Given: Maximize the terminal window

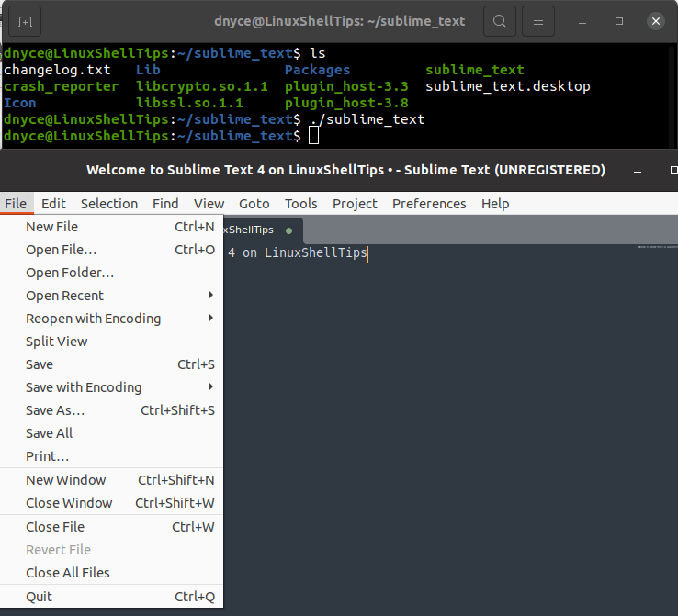Looking at the screenshot, I should coord(619,21).
